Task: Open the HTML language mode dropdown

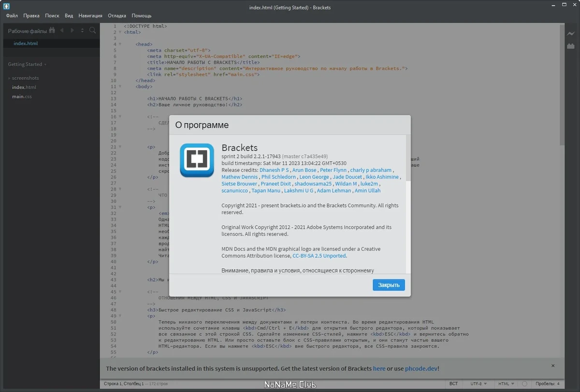Action: [506, 384]
